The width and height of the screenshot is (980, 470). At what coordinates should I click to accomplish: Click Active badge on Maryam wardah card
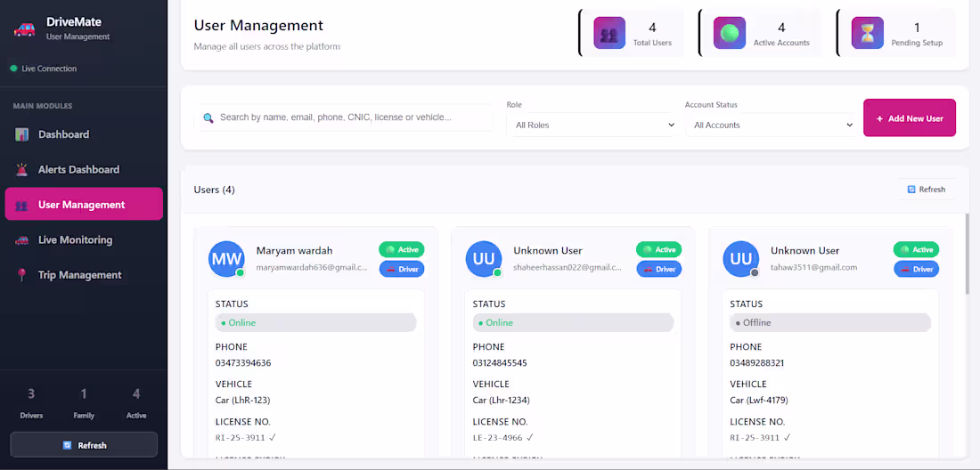tap(401, 249)
